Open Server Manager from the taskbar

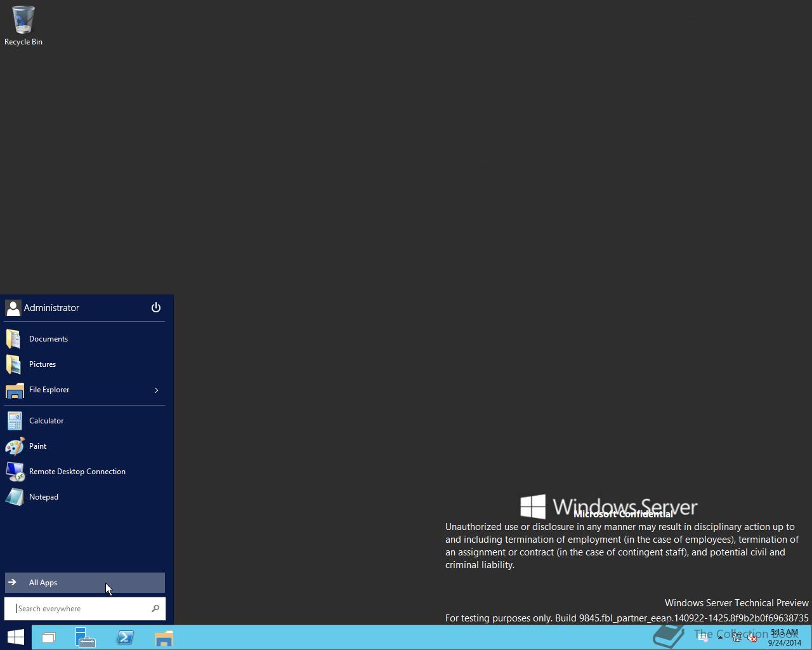pyautogui.click(x=86, y=637)
